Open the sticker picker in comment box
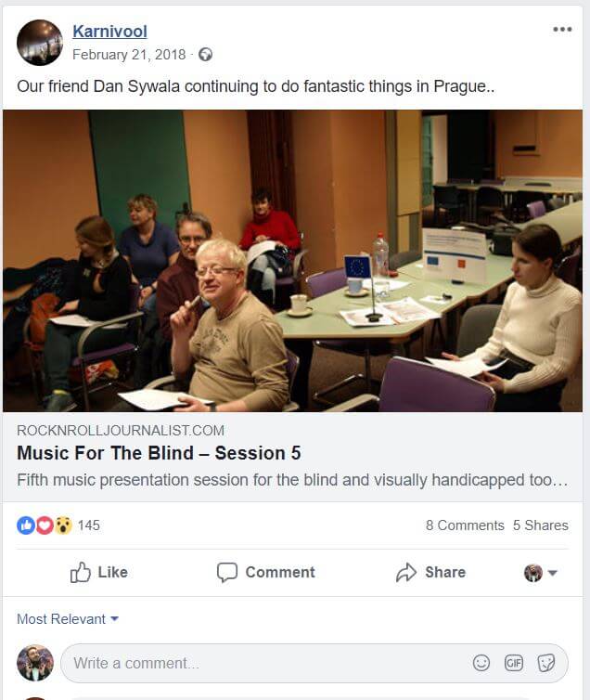The height and width of the screenshot is (700, 590). 546,663
